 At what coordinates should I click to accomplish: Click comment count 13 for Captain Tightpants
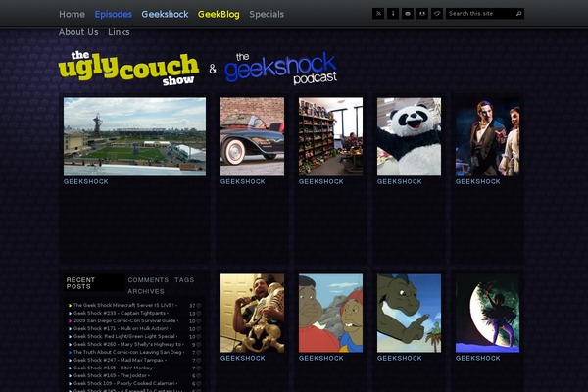click(x=192, y=314)
